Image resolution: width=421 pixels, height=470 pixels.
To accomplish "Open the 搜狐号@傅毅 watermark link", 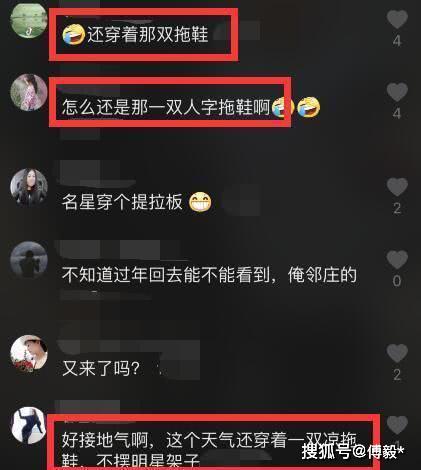I will (353, 451).
